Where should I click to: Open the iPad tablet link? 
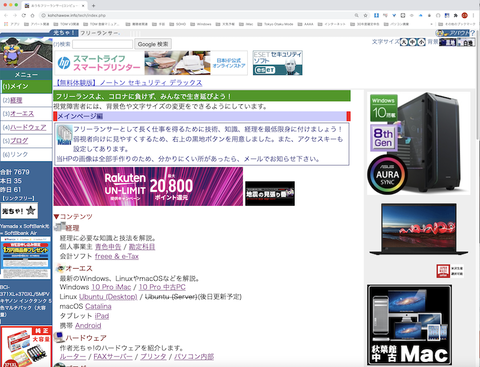102,316
